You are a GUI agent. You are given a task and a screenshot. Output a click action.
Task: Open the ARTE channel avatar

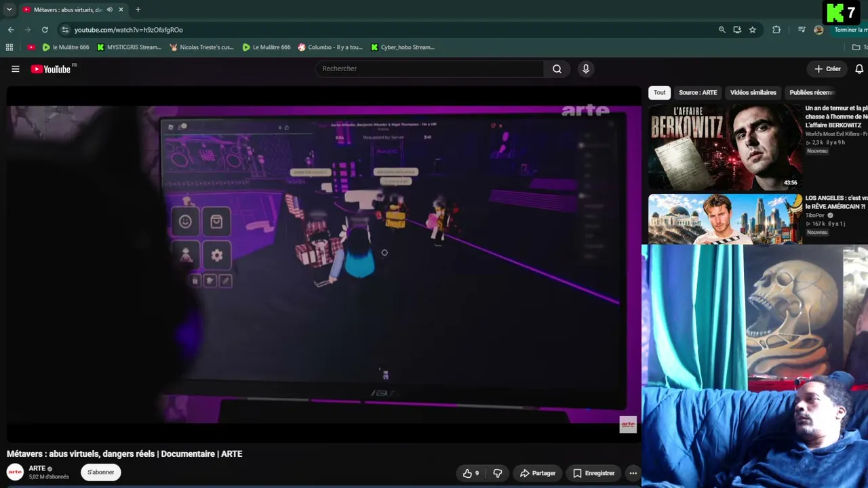click(15, 472)
